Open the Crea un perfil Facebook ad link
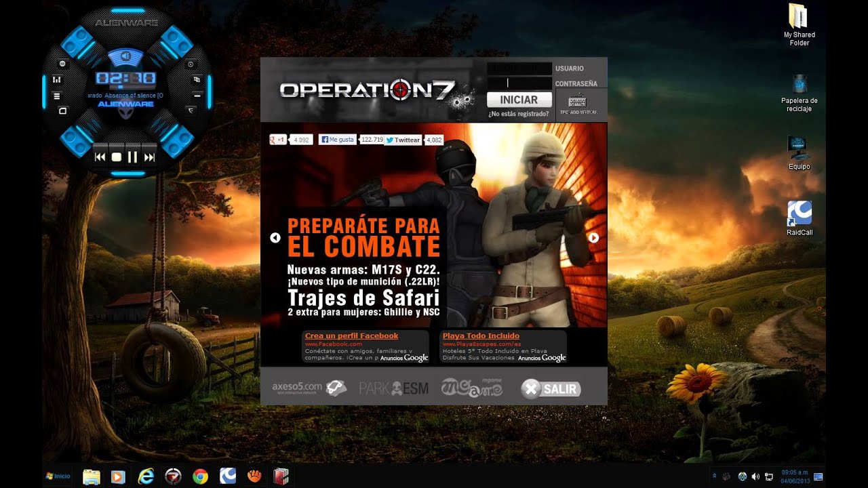Image resolution: width=868 pixels, height=488 pixels. 351,335
